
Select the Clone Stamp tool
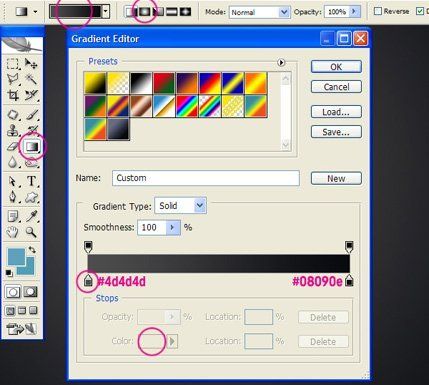pos(13,130)
